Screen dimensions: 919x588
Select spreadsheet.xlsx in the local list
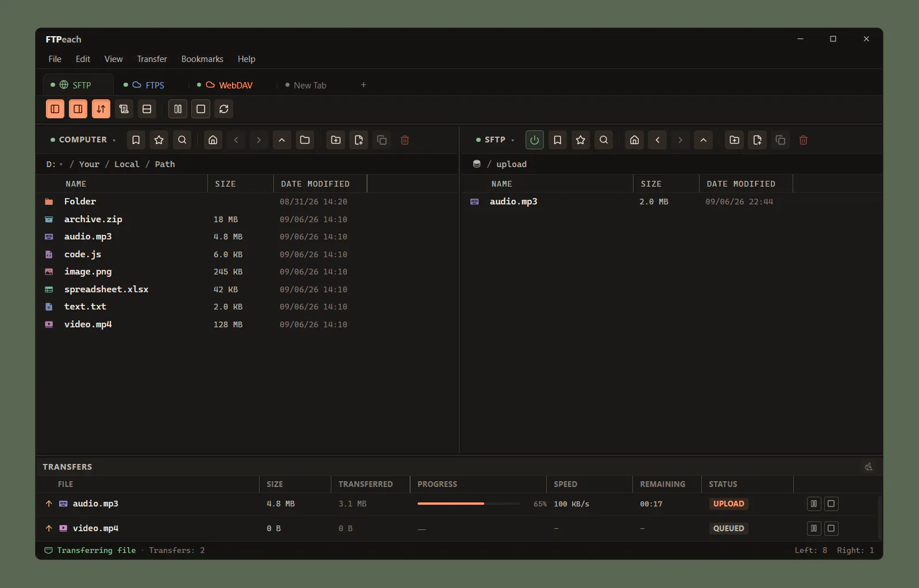click(247, 289)
